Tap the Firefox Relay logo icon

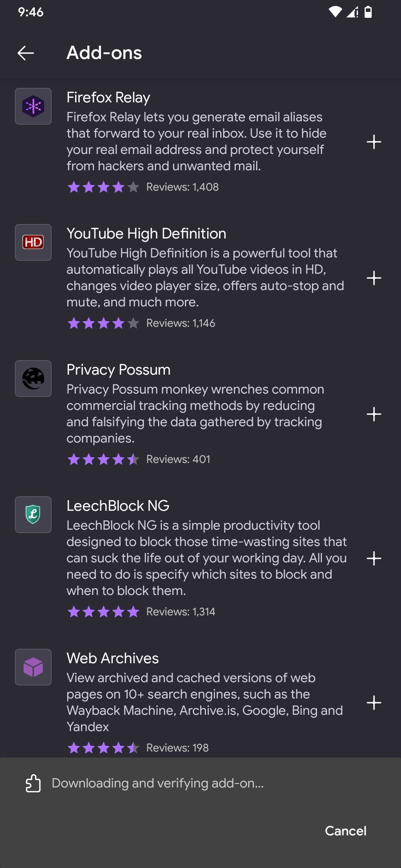33,106
